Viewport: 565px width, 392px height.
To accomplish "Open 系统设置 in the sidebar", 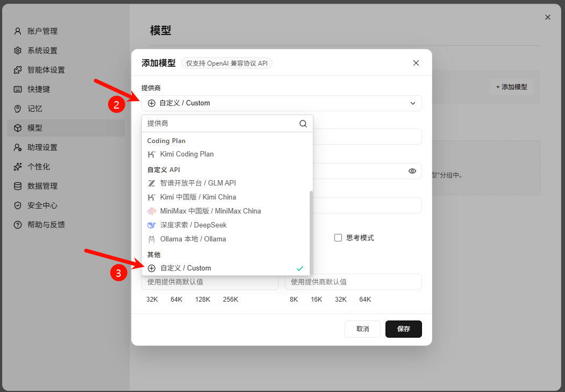I will 66,51.
